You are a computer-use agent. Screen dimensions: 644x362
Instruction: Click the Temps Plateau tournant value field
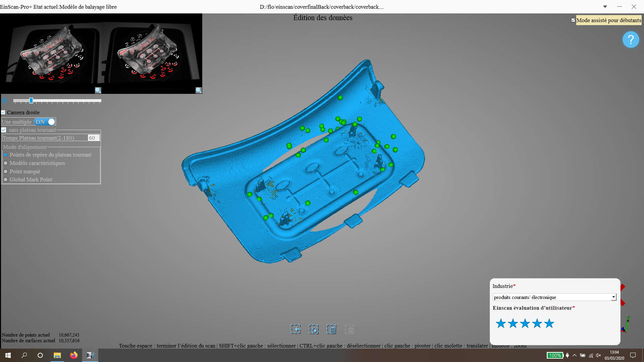[94, 138]
